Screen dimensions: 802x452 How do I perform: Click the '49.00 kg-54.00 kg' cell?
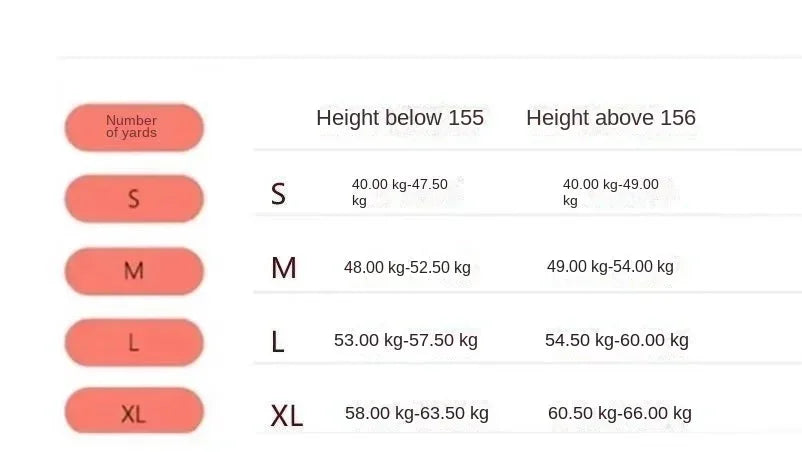pyautogui.click(x=611, y=267)
